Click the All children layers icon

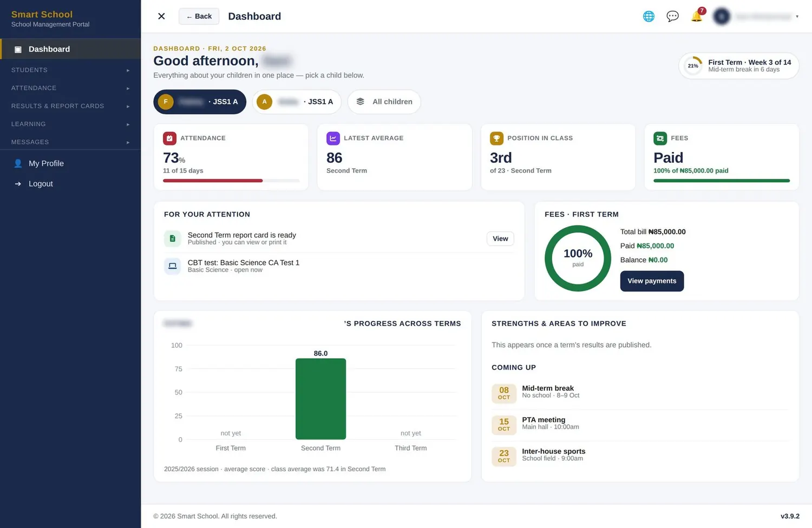pos(360,102)
